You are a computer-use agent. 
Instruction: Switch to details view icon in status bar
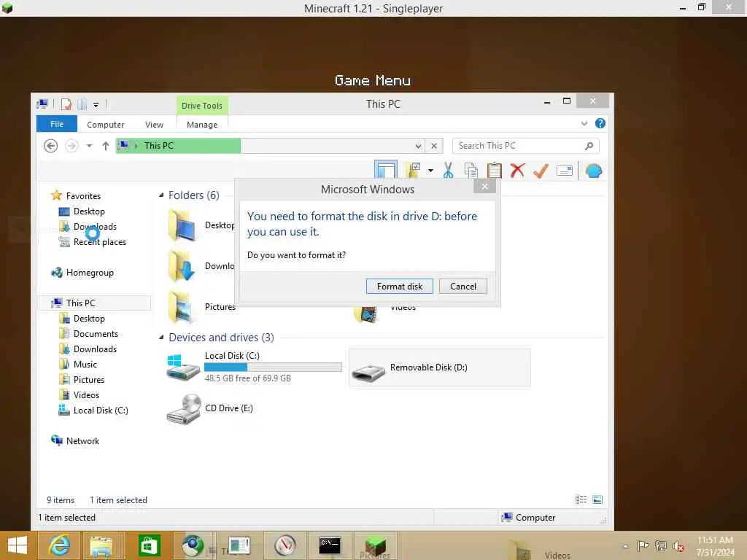pos(581,499)
